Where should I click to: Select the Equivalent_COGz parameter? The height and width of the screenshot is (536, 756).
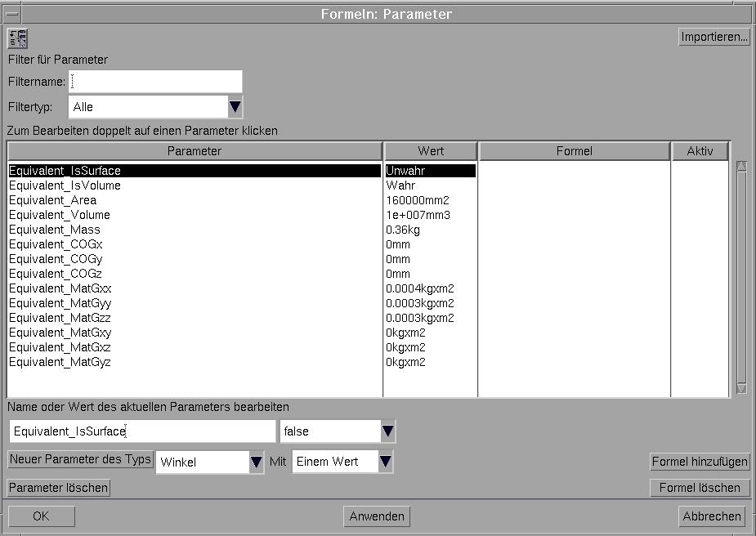56,274
